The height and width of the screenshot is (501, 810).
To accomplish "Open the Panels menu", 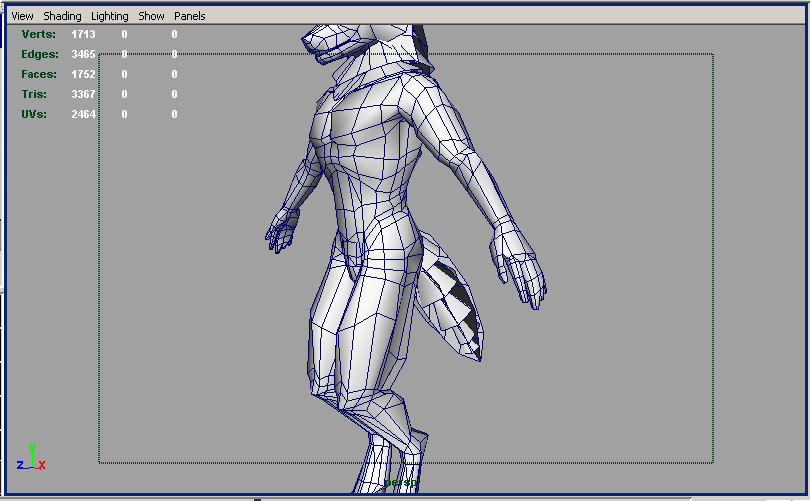I will 189,16.
